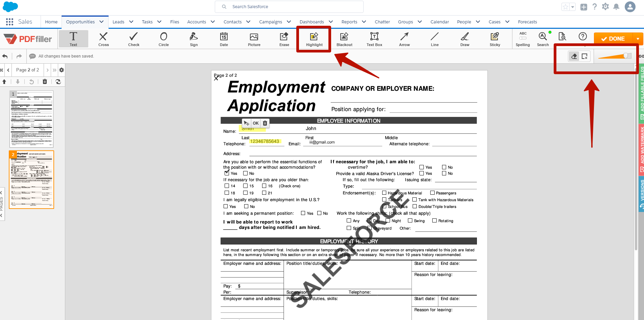Check age box 21
Screen dimensions: 644x320
coord(264,193)
